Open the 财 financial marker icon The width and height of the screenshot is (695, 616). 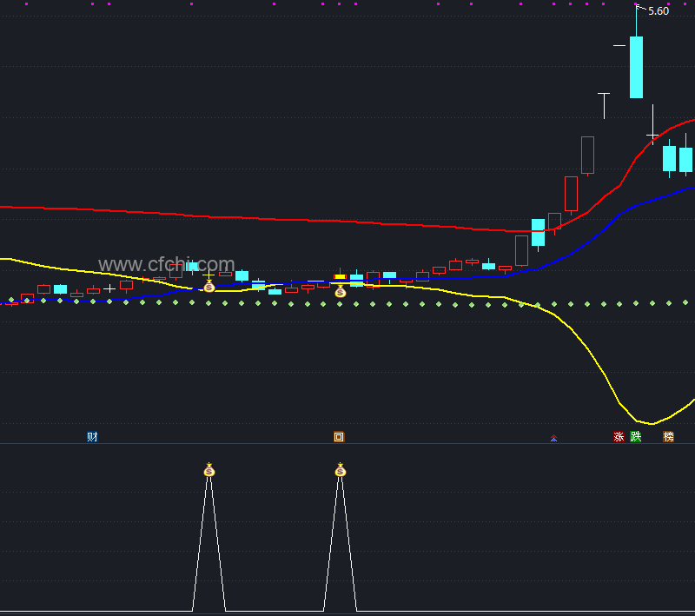click(x=92, y=437)
